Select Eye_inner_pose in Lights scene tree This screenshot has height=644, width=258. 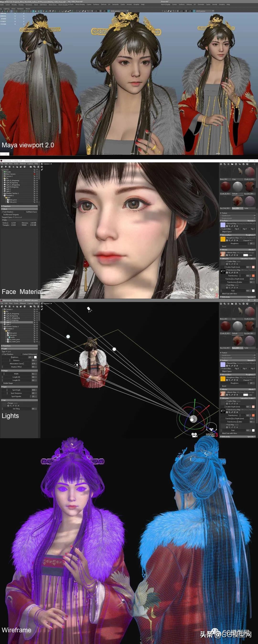(x=14, y=340)
